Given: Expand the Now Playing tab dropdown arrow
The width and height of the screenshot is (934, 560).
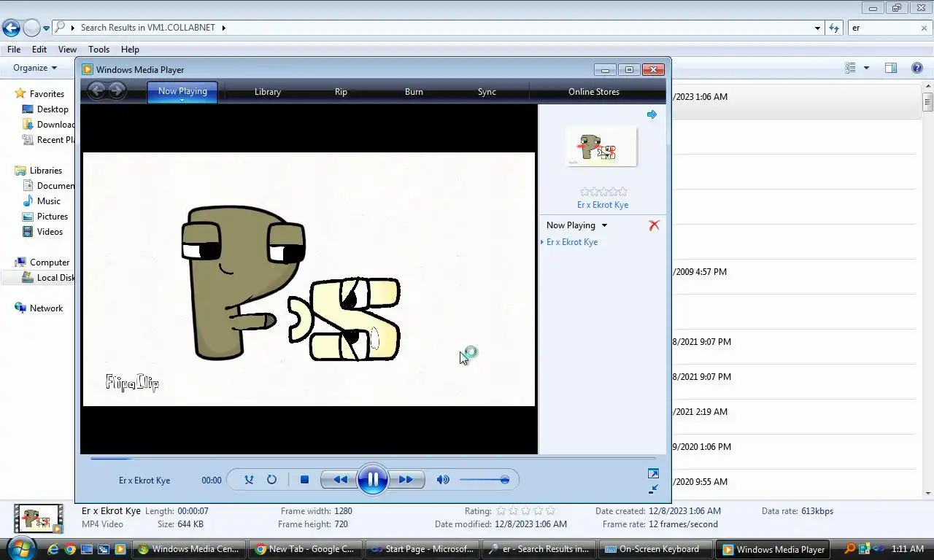Looking at the screenshot, I should click(x=182, y=100).
